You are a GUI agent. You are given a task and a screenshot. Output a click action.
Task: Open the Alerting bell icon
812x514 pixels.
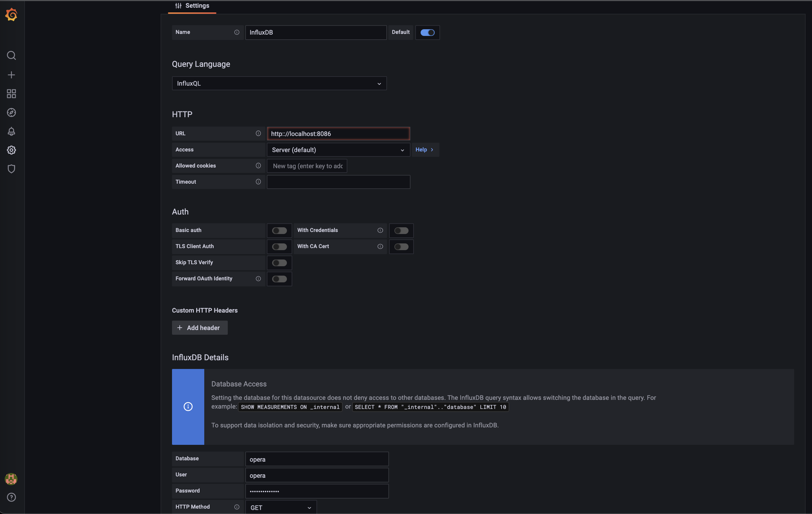click(x=11, y=132)
